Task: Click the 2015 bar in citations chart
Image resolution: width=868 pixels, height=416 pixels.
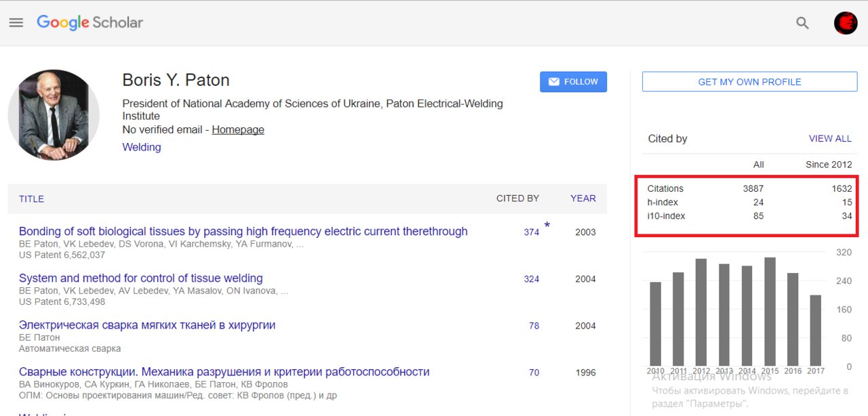Action: click(770, 312)
